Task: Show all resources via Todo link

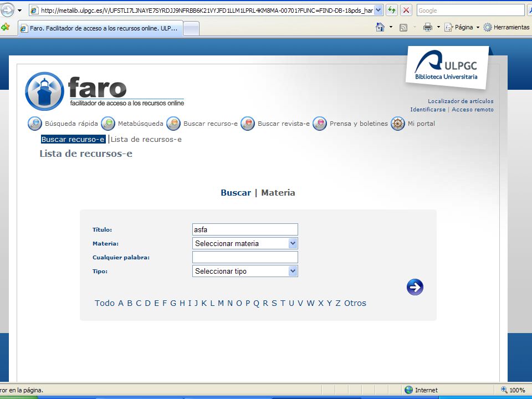Action: click(105, 303)
